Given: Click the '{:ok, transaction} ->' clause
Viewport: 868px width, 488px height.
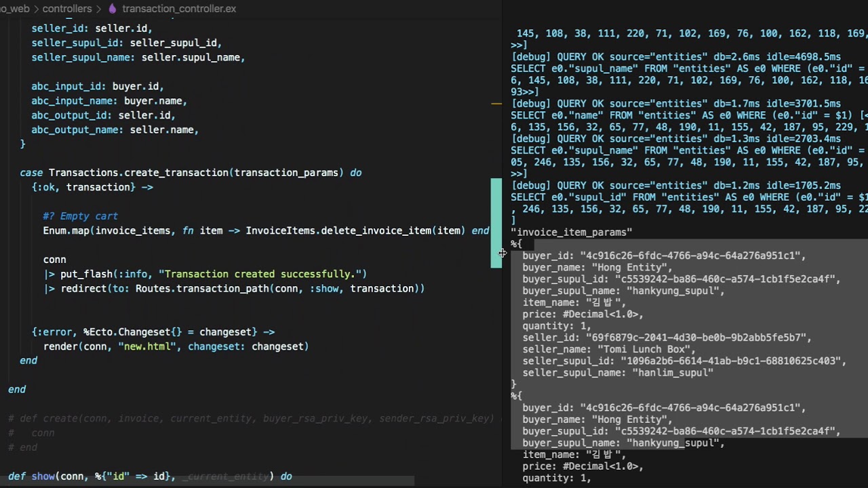Looking at the screenshot, I should pos(92,187).
